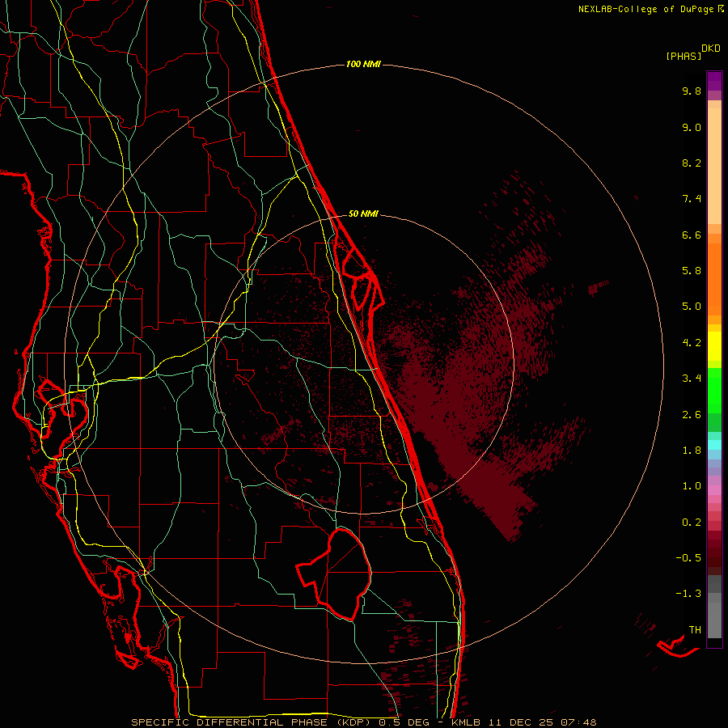Click the 5.8 scale value

pyautogui.click(x=692, y=271)
